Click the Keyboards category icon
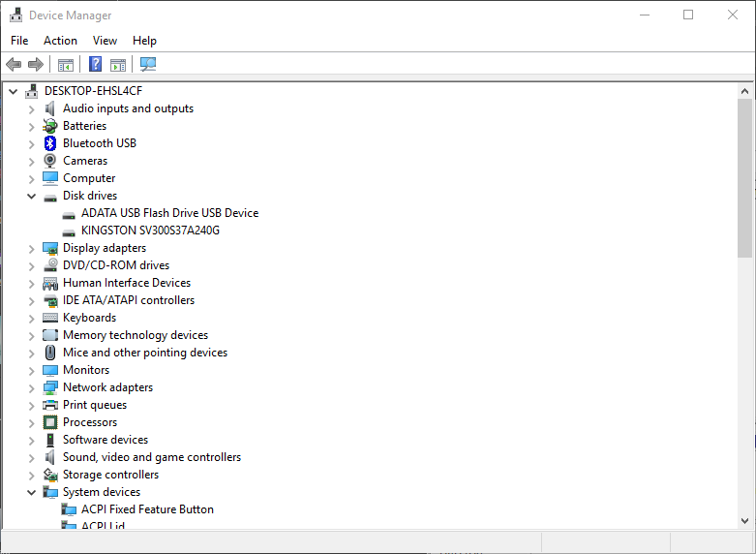 (x=50, y=318)
